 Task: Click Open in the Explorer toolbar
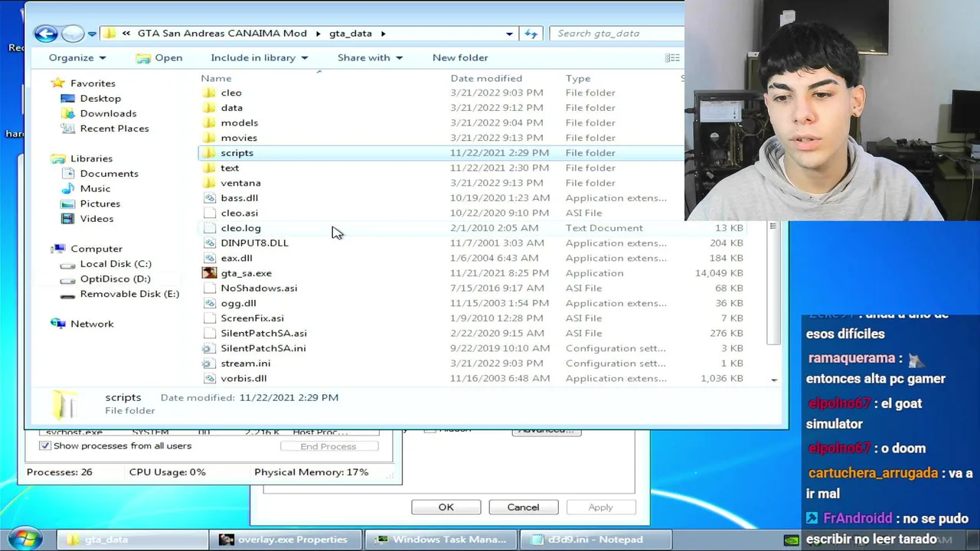159,57
